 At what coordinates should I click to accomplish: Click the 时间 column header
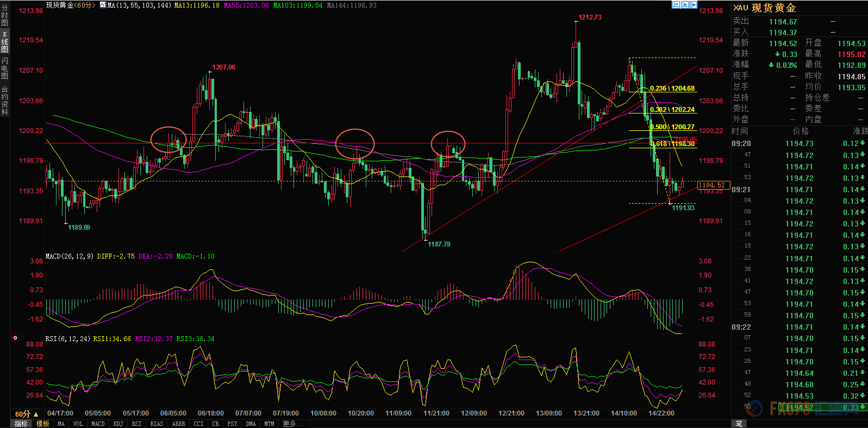740,131
